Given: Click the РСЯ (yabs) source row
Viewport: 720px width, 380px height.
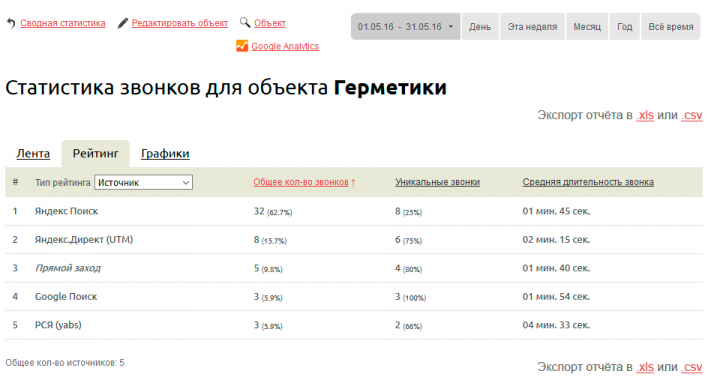Looking at the screenshot, I should click(354, 325).
